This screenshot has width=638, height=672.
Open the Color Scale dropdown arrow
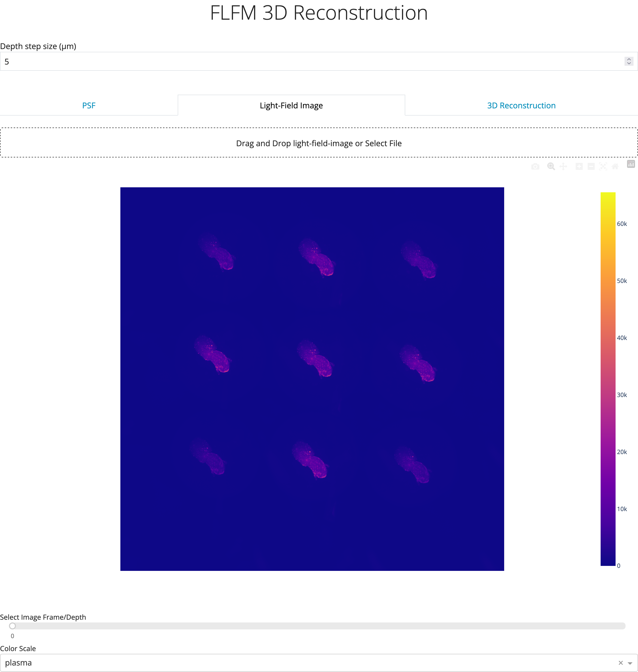[630, 663]
